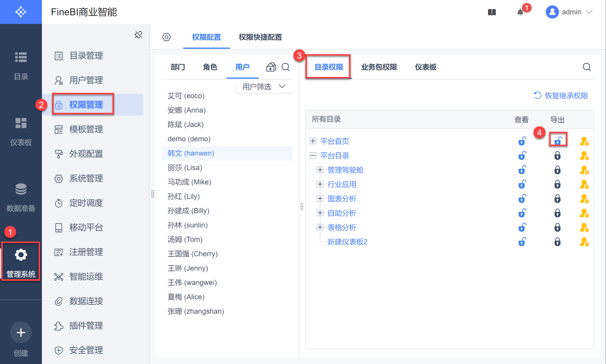606x364 pixels.
Task: Click the search icon in directory permissions panel
Action: (x=587, y=67)
